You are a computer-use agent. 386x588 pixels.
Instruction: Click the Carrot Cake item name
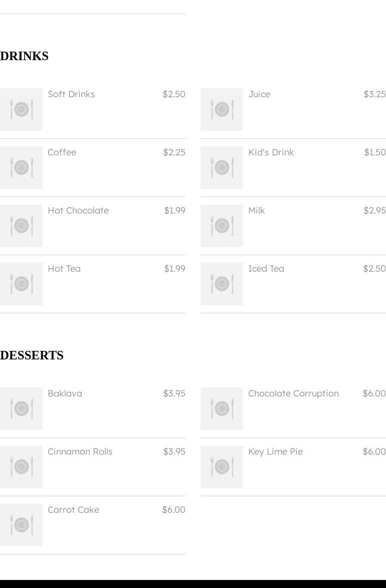point(74,510)
